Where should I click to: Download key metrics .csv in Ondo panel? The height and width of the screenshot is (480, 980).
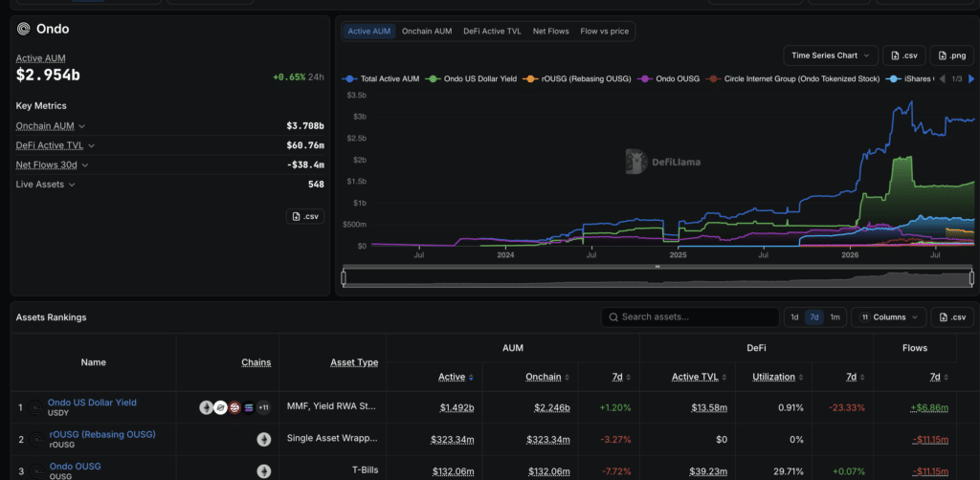coord(305,217)
